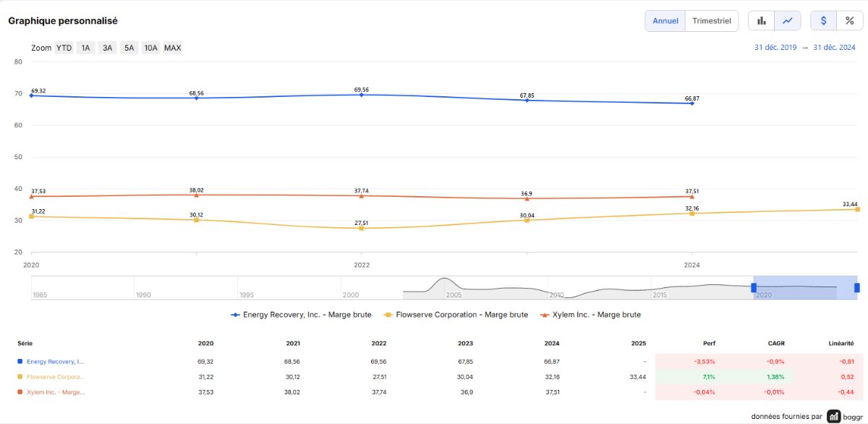Viewport: 868px width, 424px height.
Task: Click the orange Xylem series marker in table
Action: (x=20, y=392)
